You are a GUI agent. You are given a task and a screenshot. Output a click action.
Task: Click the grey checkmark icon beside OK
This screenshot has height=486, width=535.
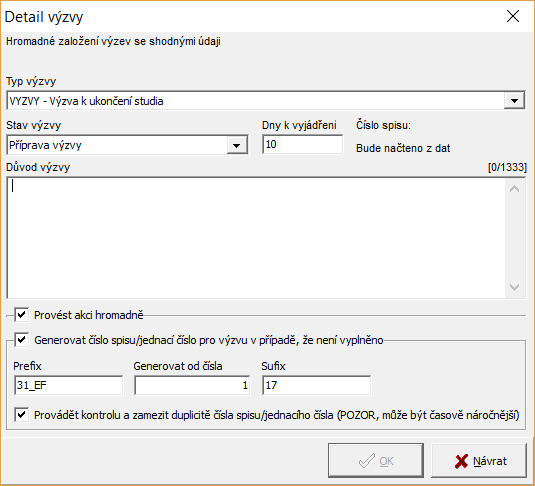[367, 461]
